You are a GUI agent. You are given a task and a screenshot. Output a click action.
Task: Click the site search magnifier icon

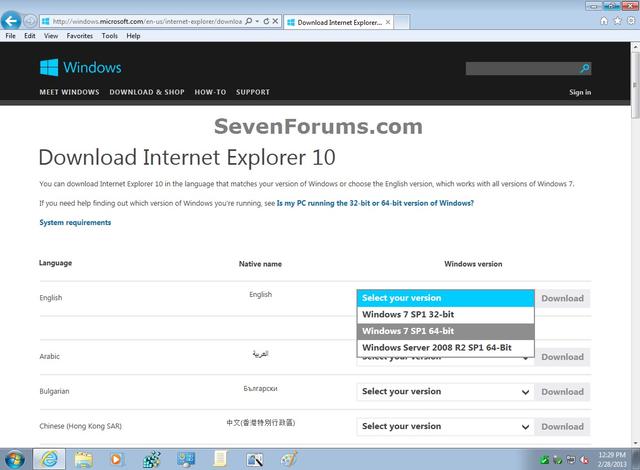coord(584,68)
